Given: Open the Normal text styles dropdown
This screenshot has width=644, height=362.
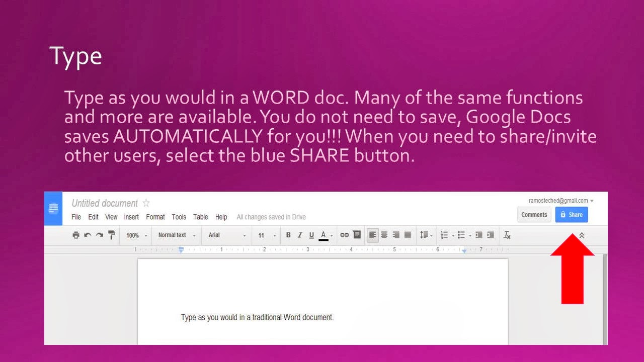Looking at the screenshot, I should click(x=177, y=235).
